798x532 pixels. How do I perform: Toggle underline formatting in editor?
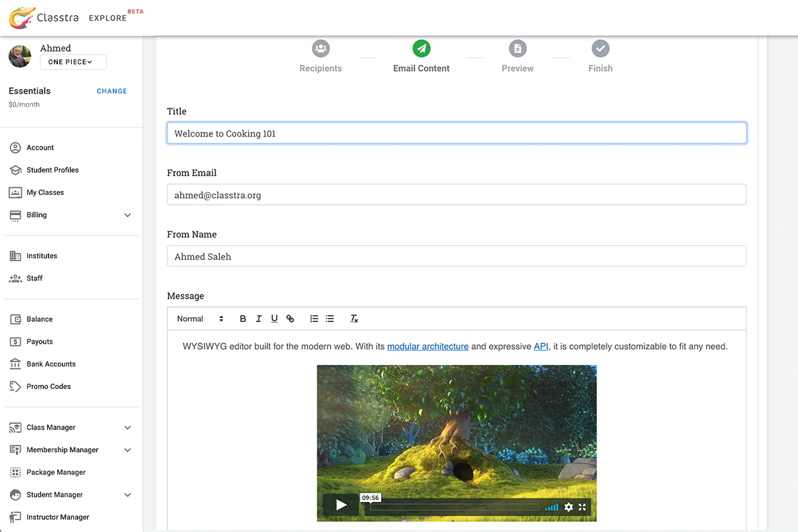274,319
